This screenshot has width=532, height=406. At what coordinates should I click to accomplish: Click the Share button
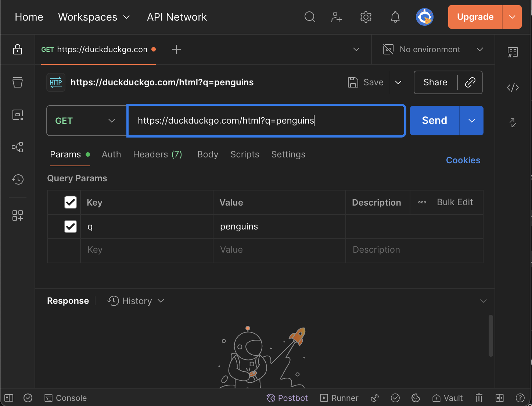click(435, 82)
